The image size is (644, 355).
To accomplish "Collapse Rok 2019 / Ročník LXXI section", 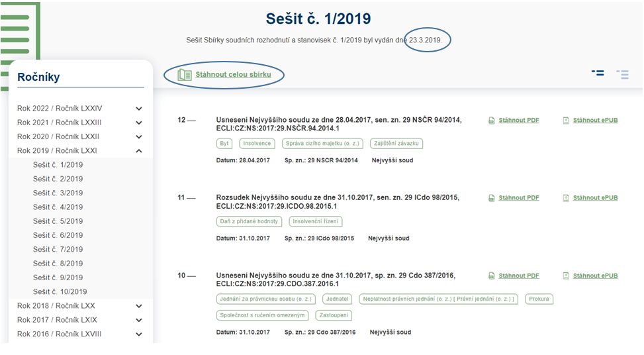I will coord(139,151).
